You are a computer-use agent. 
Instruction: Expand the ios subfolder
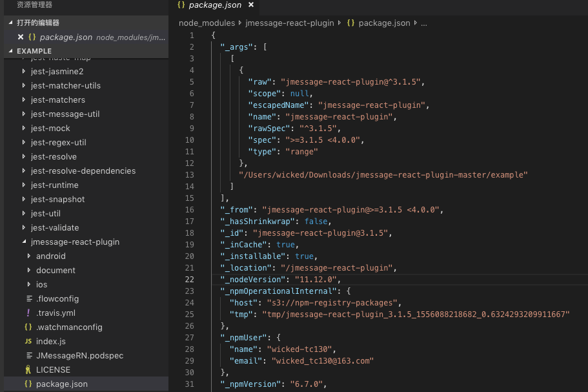[x=29, y=284]
